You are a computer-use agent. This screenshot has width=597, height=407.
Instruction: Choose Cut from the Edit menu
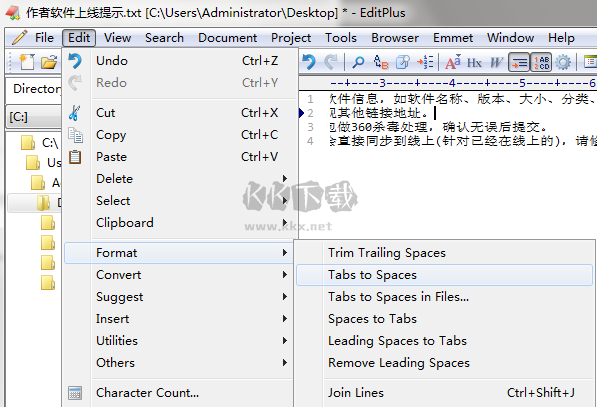(x=179, y=113)
